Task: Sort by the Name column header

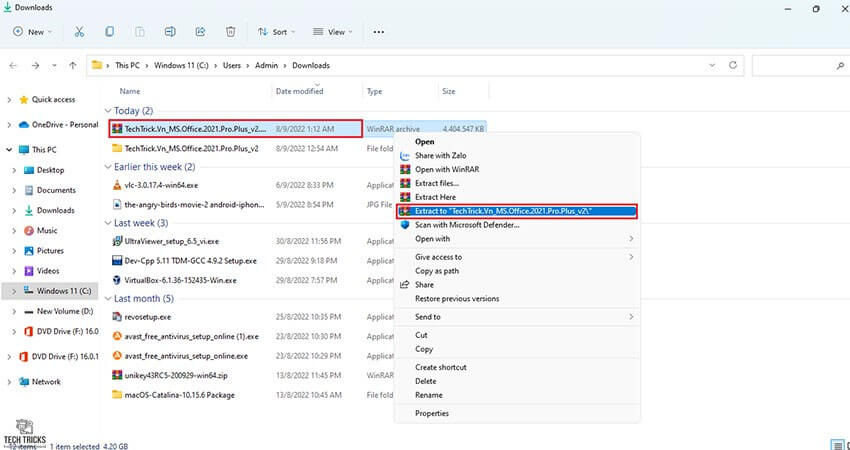Action: pyautogui.click(x=130, y=91)
